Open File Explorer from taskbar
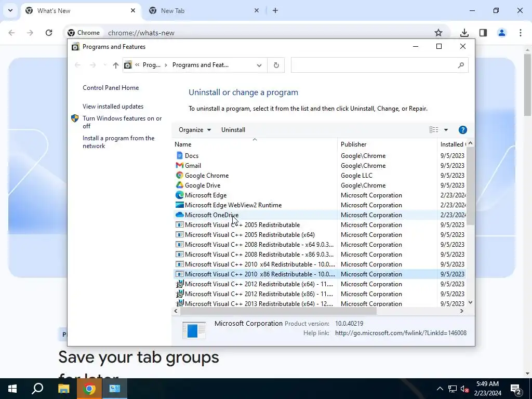532x399 pixels. pos(63,389)
